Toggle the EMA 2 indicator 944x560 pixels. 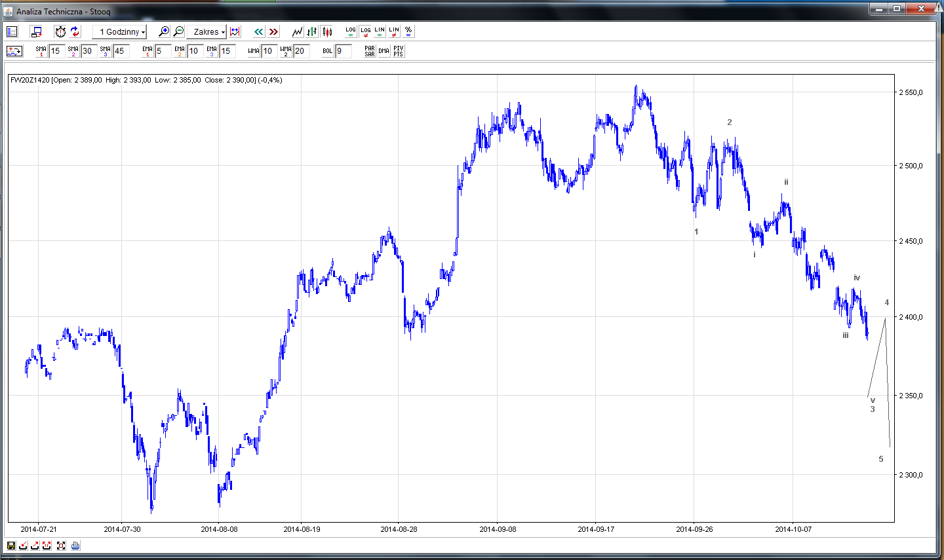(180, 51)
